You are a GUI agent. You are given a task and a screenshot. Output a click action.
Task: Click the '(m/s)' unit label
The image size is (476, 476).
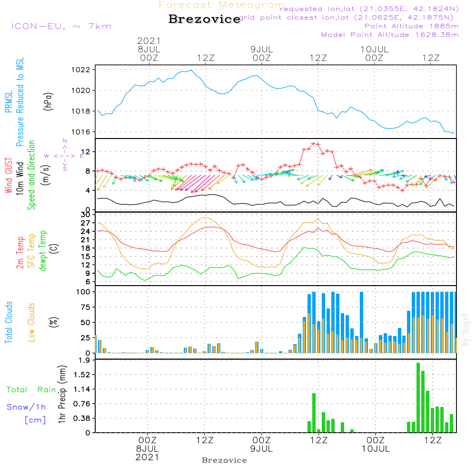pyautogui.click(x=46, y=175)
